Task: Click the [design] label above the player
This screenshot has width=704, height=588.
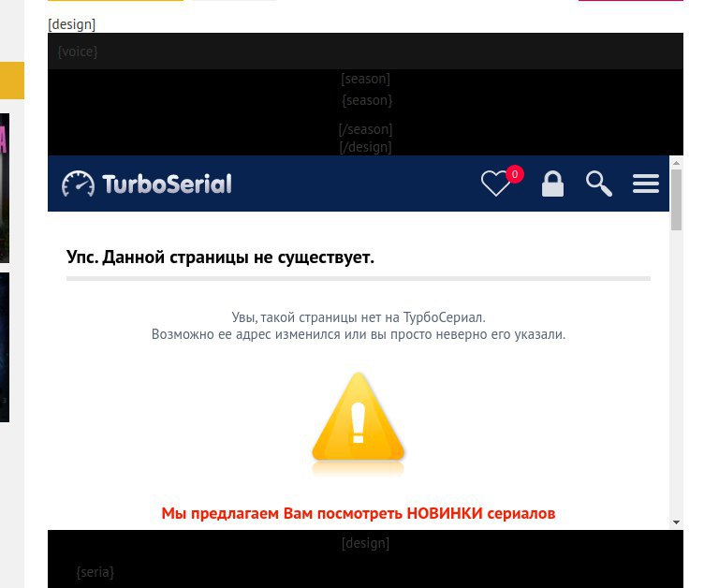Action: coord(72,24)
